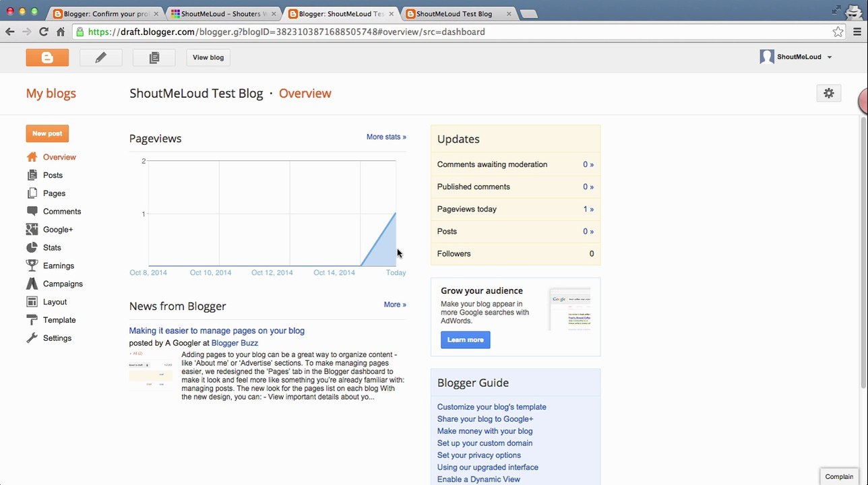Reload the current page
Screen dimensions: 868x485
(44, 32)
